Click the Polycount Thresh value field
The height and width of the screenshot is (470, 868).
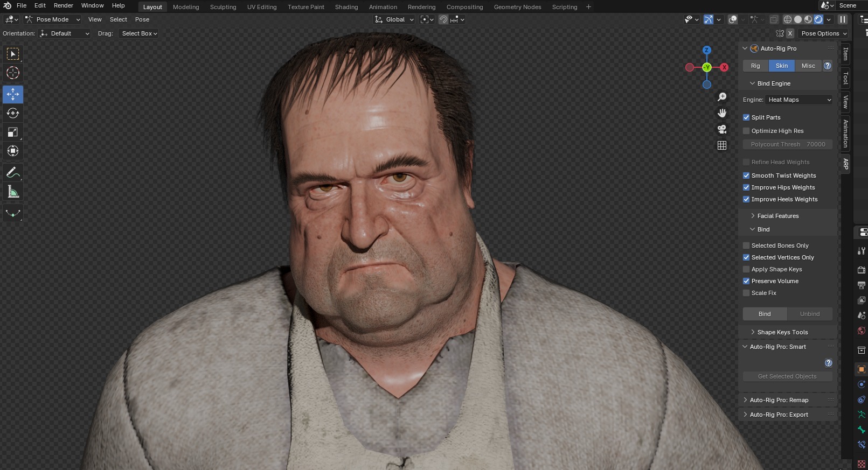coord(788,144)
